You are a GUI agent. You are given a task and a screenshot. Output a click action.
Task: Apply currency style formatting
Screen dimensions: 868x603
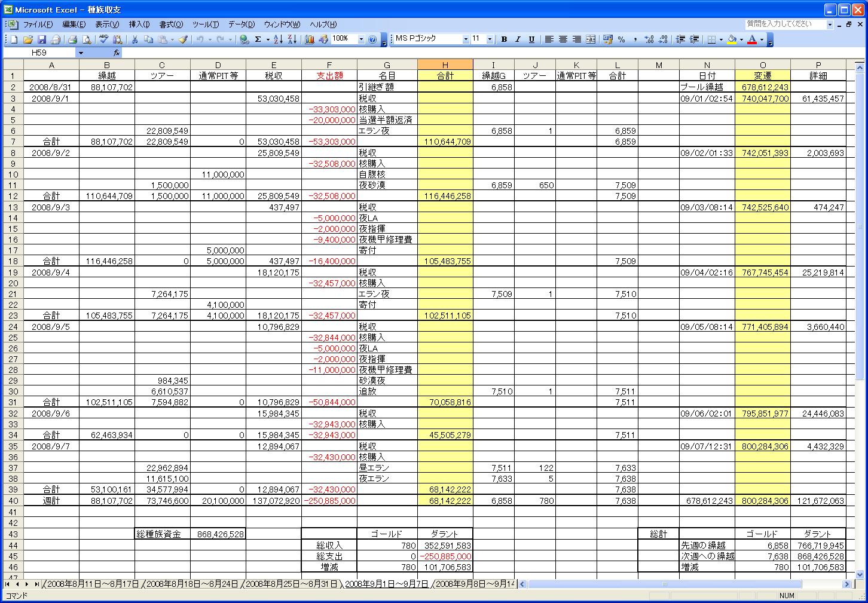tap(608, 39)
